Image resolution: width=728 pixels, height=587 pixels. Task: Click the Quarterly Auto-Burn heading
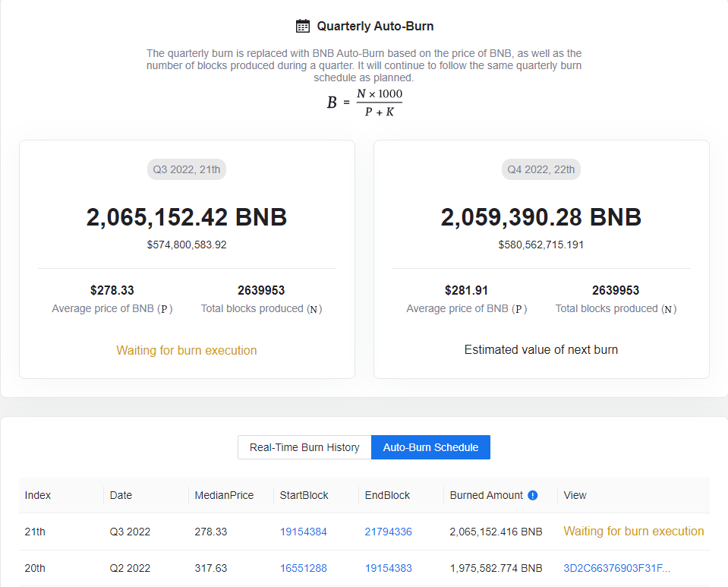pos(375,26)
